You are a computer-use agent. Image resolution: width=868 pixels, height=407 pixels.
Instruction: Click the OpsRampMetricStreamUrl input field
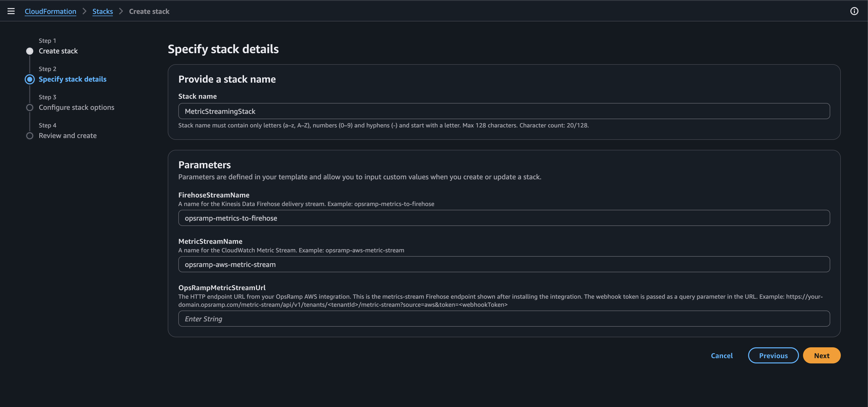(x=504, y=319)
